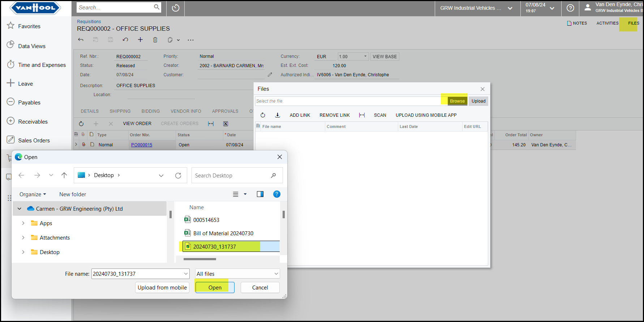Image resolution: width=644 pixels, height=322 pixels.
Task: Open purchase order link PO000015
Action: 142,145
